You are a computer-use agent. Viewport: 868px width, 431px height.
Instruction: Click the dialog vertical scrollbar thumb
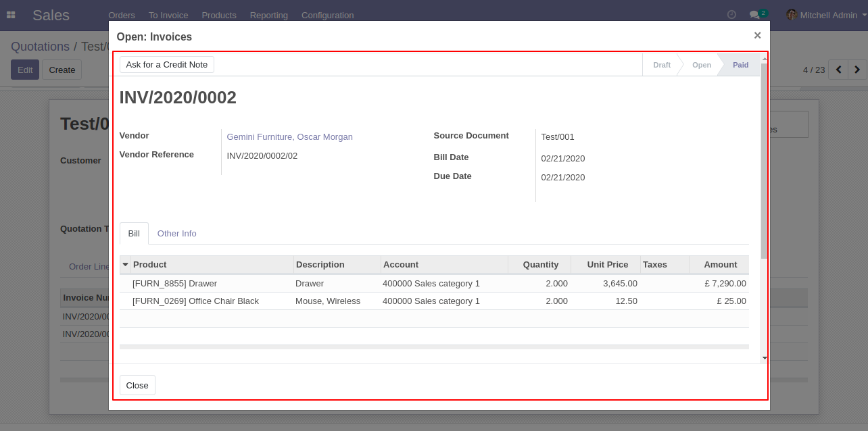764,161
